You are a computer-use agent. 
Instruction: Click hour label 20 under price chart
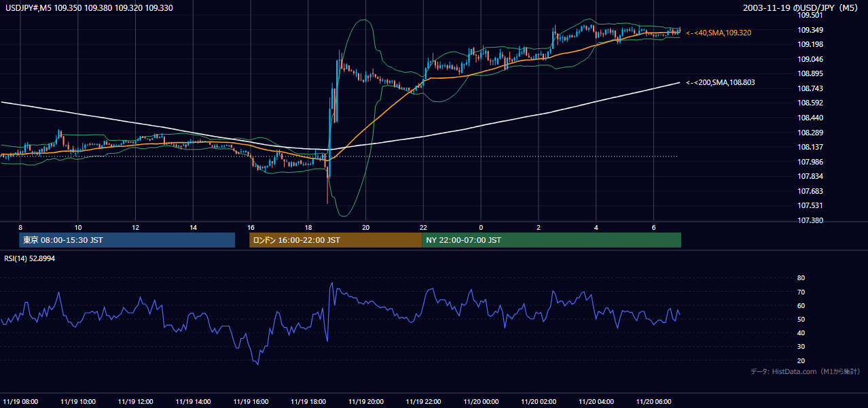(366, 227)
